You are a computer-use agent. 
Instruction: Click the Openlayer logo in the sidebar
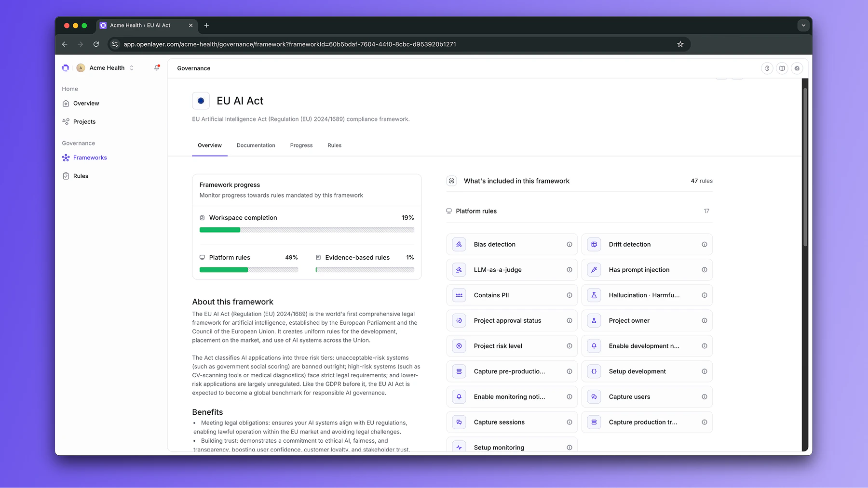(66, 68)
